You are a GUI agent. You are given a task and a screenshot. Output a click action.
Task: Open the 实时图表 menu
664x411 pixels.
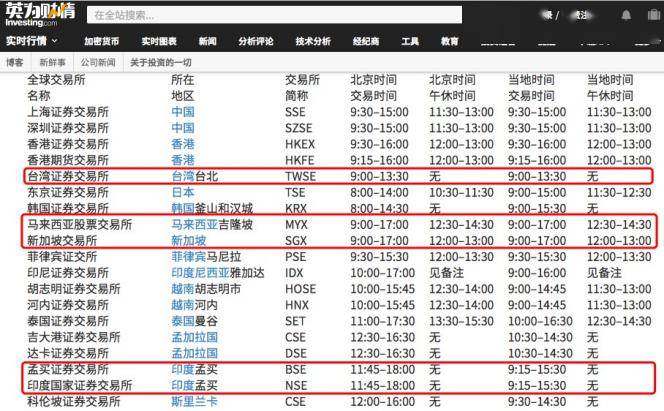click(159, 41)
